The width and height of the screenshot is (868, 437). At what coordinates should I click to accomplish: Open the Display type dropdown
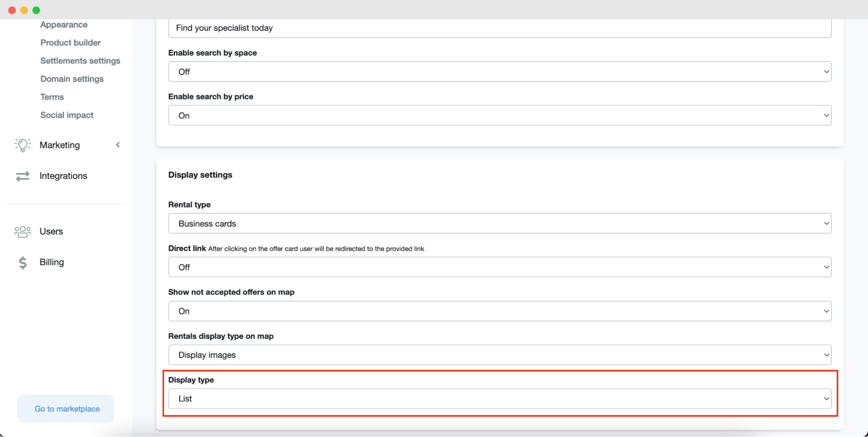tap(500, 399)
